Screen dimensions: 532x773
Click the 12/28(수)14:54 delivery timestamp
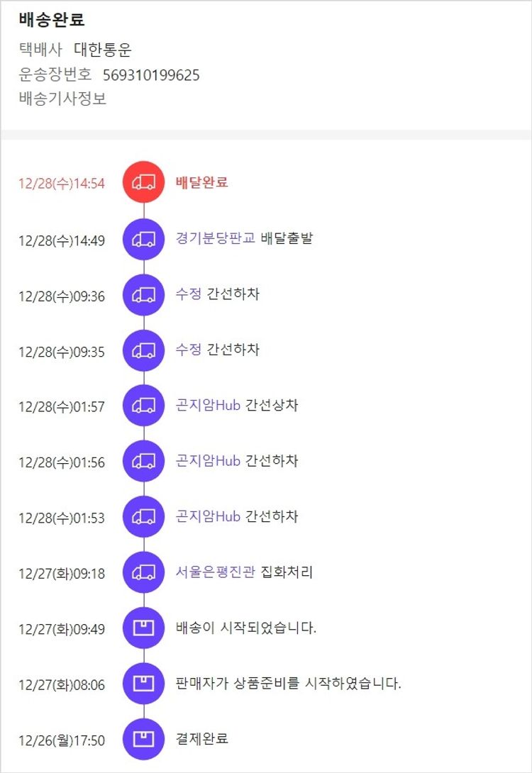(x=62, y=184)
